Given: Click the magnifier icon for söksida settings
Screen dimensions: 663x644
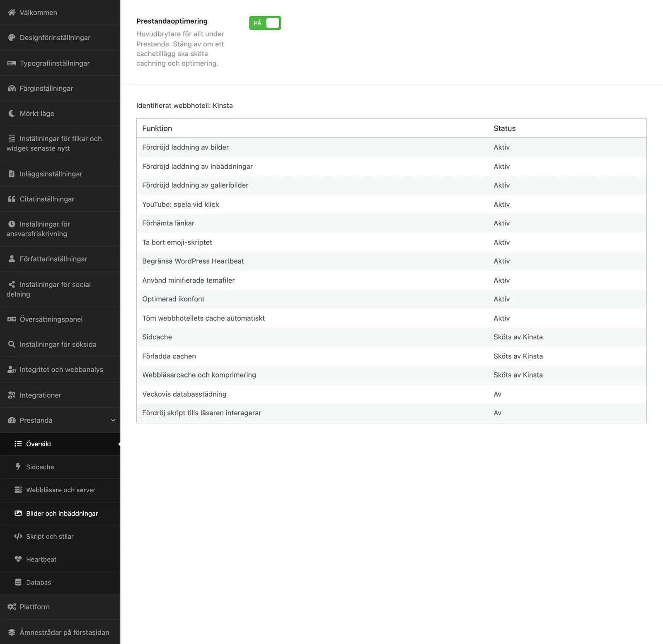Looking at the screenshot, I should [x=12, y=344].
